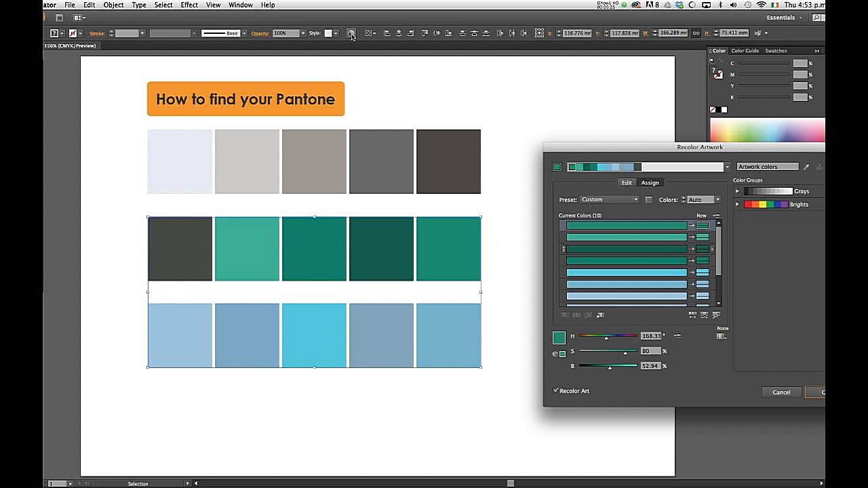Click vertical align top icon
This screenshot has height=488, width=868.
click(425, 33)
